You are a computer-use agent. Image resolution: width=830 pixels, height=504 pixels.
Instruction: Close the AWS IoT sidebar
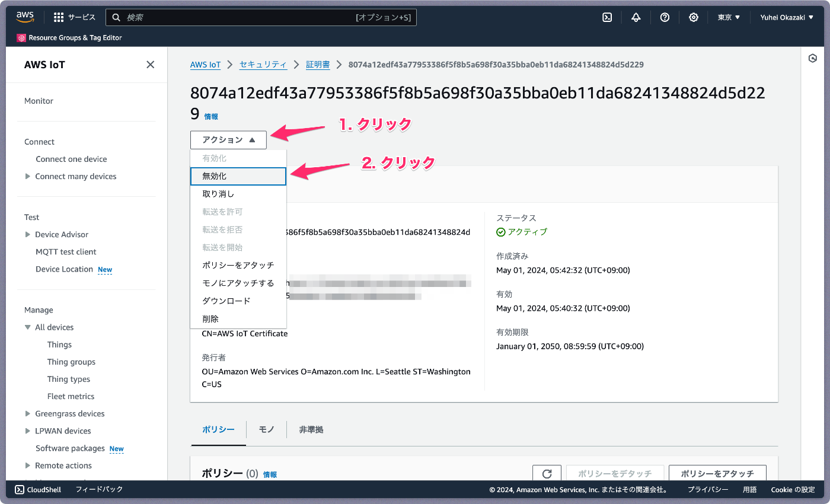tap(151, 65)
